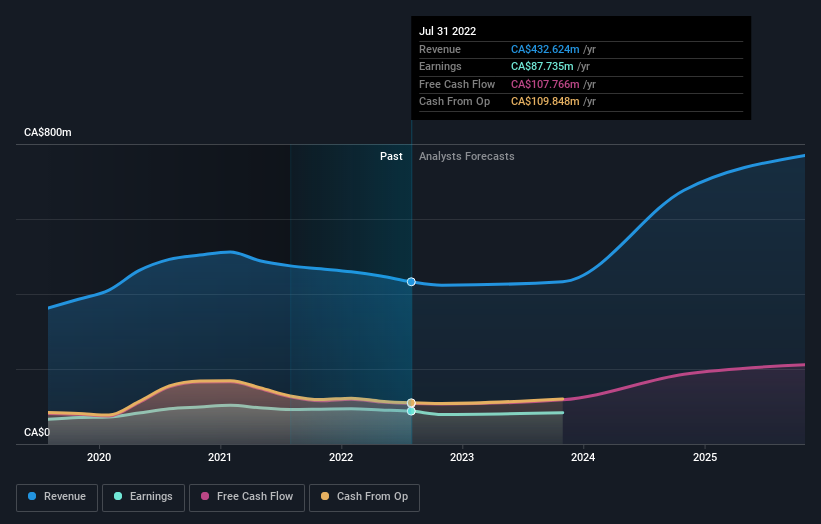821x524 pixels.
Task: Click the Past label
Action: [x=391, y=156]
